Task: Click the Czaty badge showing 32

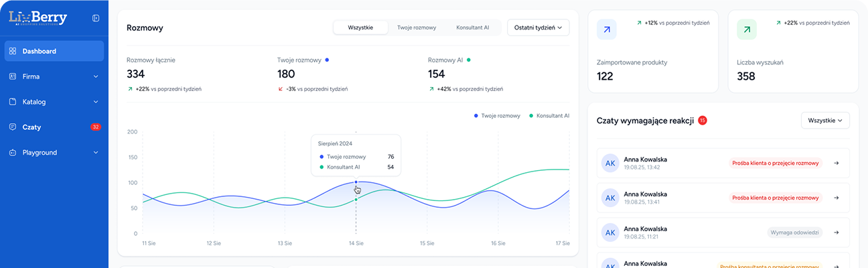Action: point(96,127)
